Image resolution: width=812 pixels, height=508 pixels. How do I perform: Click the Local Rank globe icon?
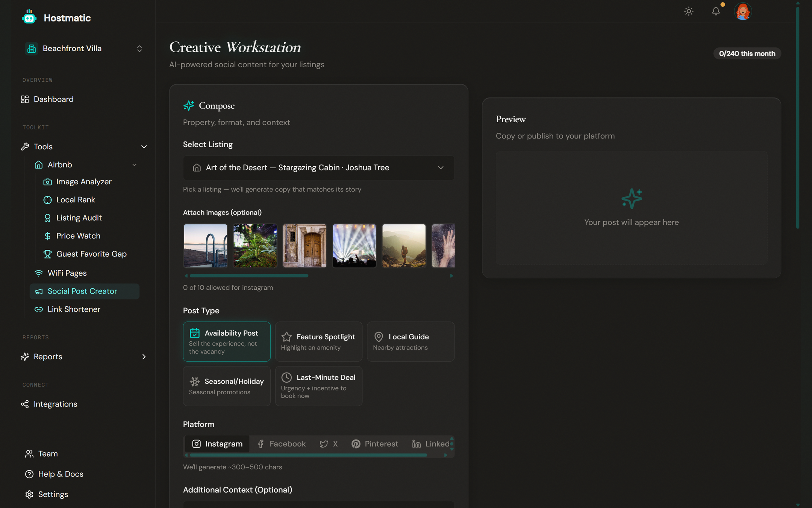tap(47, 200)
